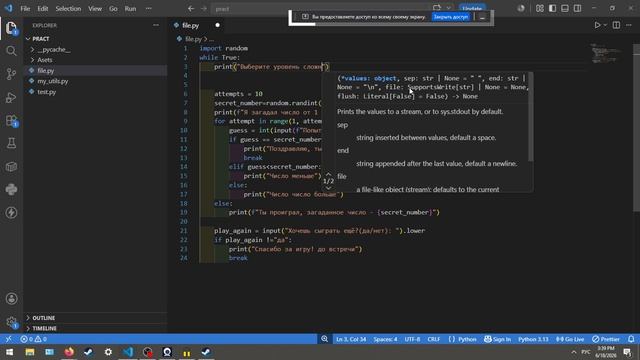
Task: Select interpreter Python 3.13
Action: click(533, 339)
